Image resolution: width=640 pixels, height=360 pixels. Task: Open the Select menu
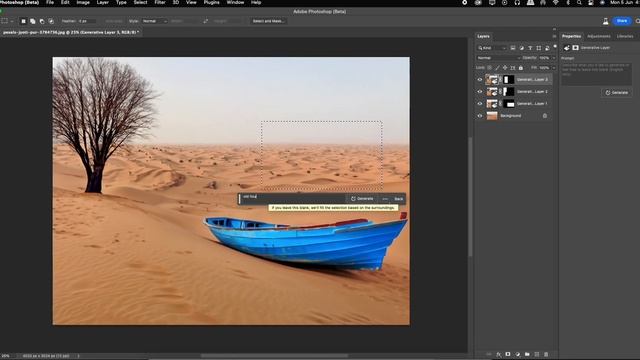[x=140, y=2]
